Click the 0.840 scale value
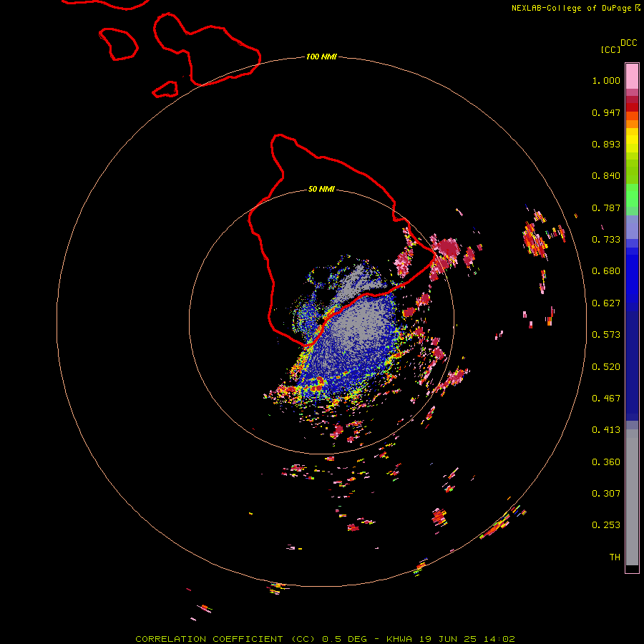 point(606,176)
